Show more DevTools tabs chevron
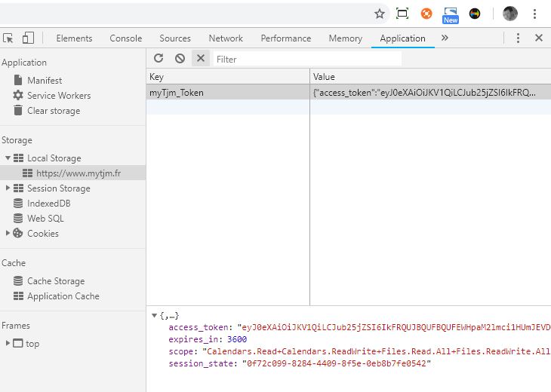Screen dimensions: 551x392 445,38
